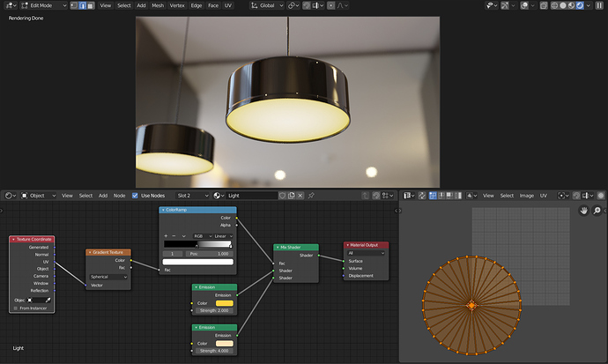Open the Spherical gradient type dropdown

pyautogui.click(x=108, y=277)
